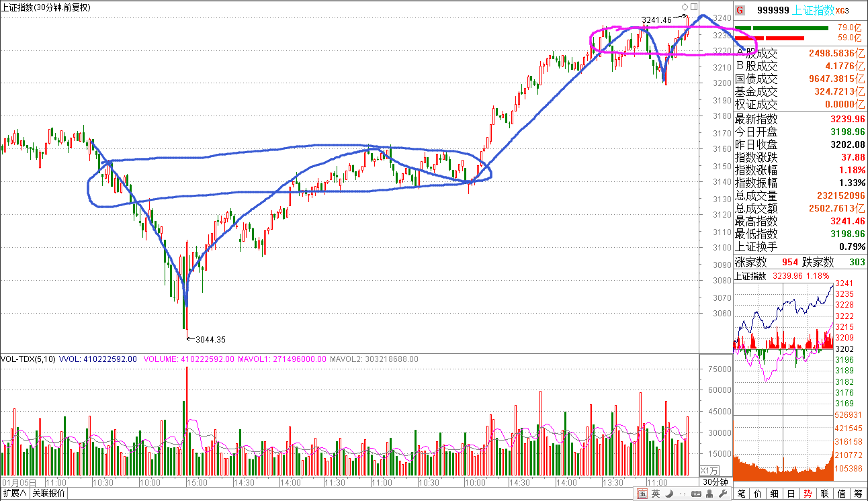The width and height of the screenshot is (868, 501).
Task: Click the X1万 volume unit selector
Action: pos(709,470)
